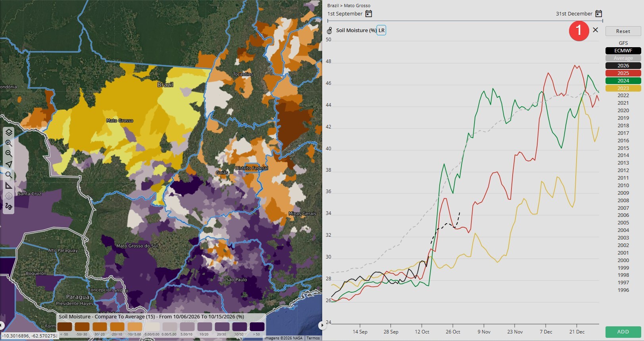Toggle the 2025 red year series

[623, 73]
